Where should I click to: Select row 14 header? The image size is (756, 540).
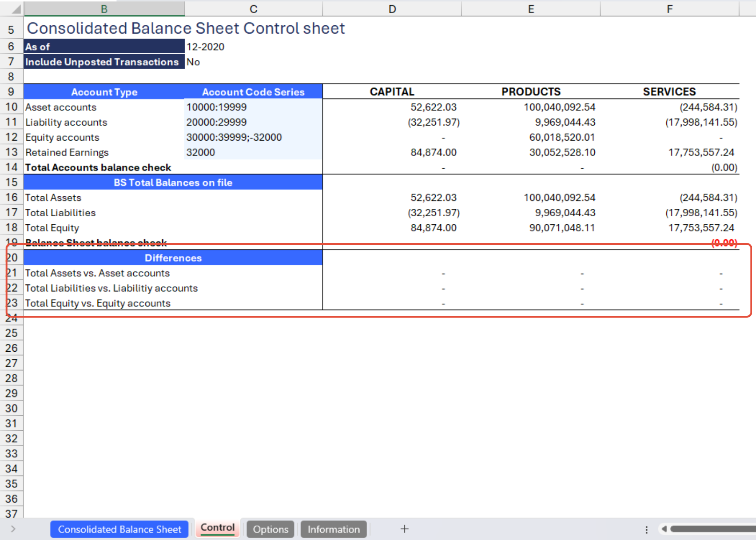tap(11, 167)
